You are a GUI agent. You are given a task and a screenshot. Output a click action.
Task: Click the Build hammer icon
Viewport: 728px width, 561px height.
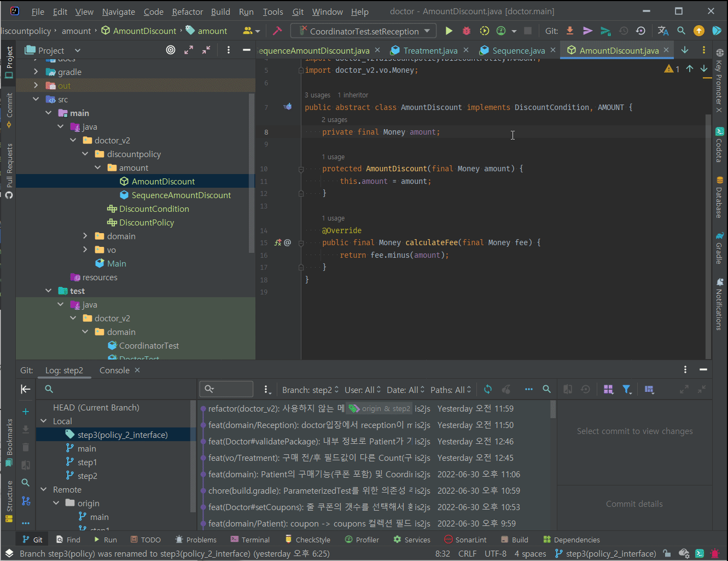point(277,31)
